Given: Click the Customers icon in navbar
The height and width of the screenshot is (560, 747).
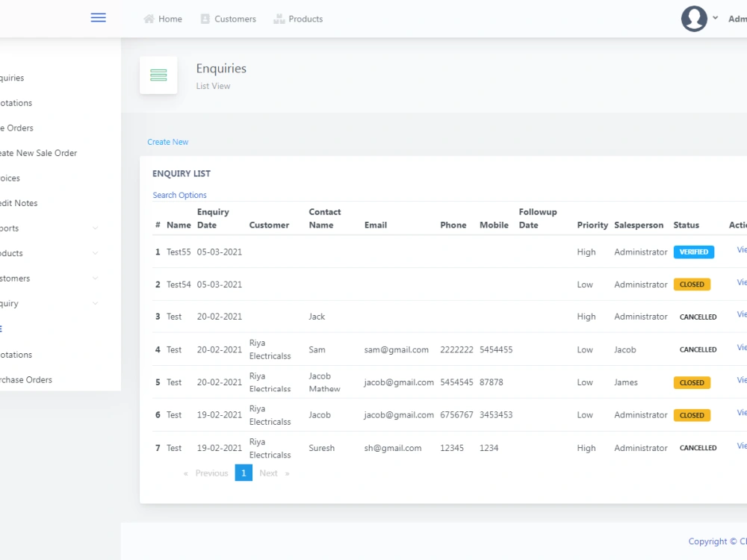Looking at the screenshot, I should (x=205, y=19).
